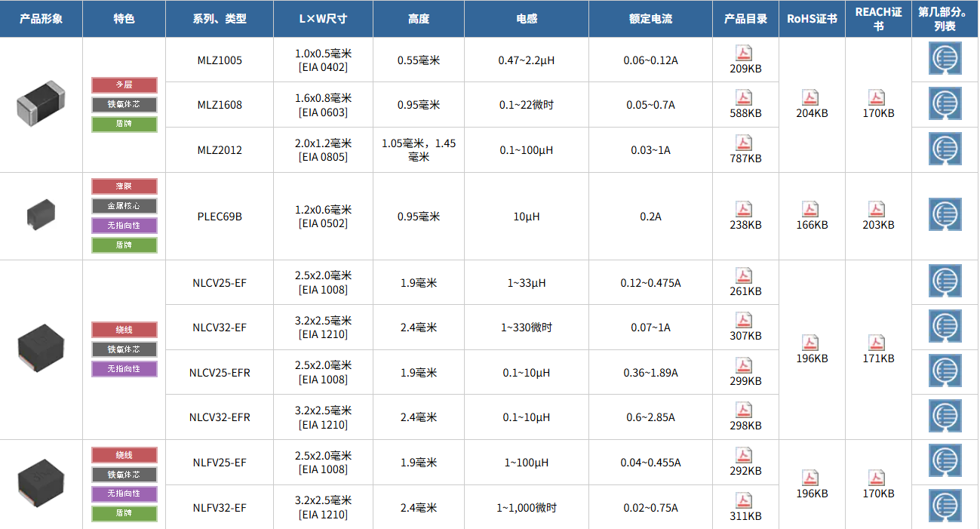Open the NLCV32-EF 307KB catalog PDF
The width and height of the screenshot is (980, 529).
pyautogui.click(x=745, y=320)
